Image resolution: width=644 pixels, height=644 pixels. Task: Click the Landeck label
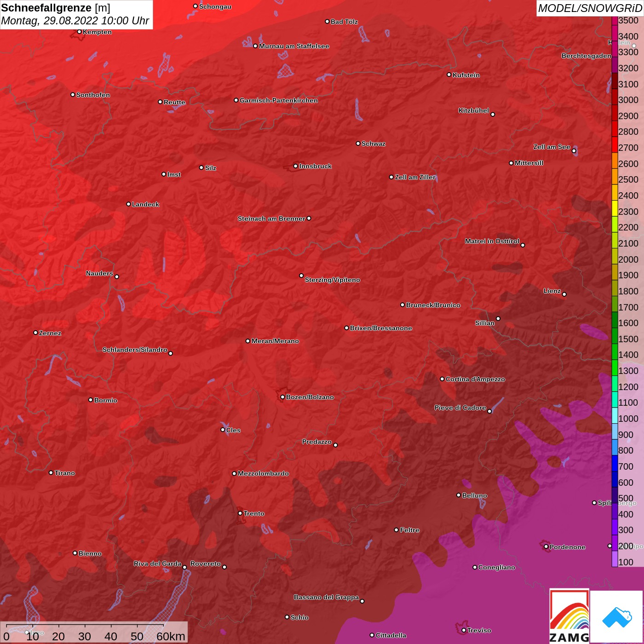click(145, 204)
